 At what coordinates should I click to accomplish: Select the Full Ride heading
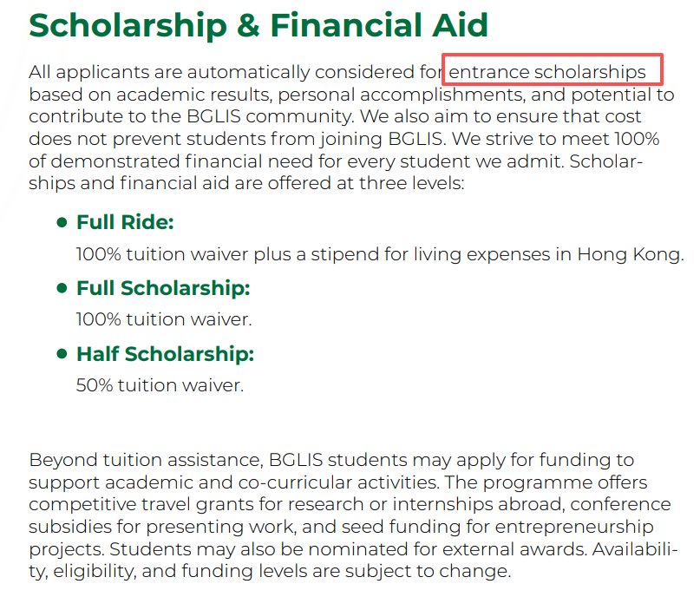pos(125,223)
